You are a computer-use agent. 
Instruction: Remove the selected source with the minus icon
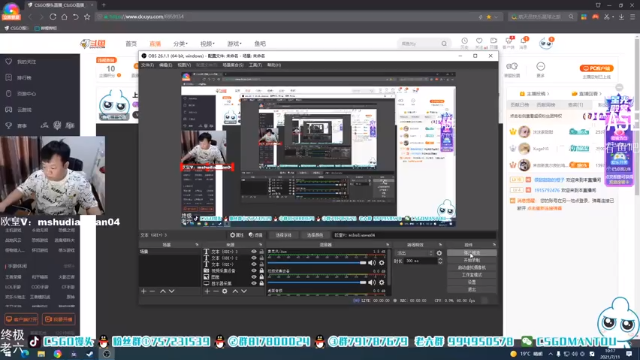coord(216,291)
